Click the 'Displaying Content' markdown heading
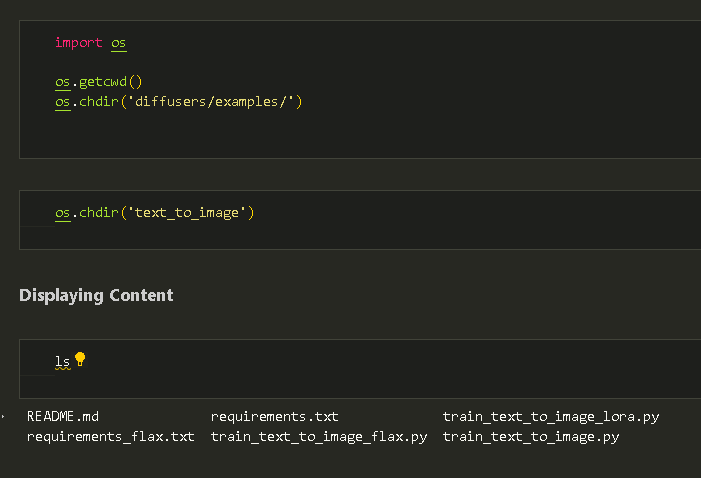Screen dimensions: 701x478 coord(96,295)
